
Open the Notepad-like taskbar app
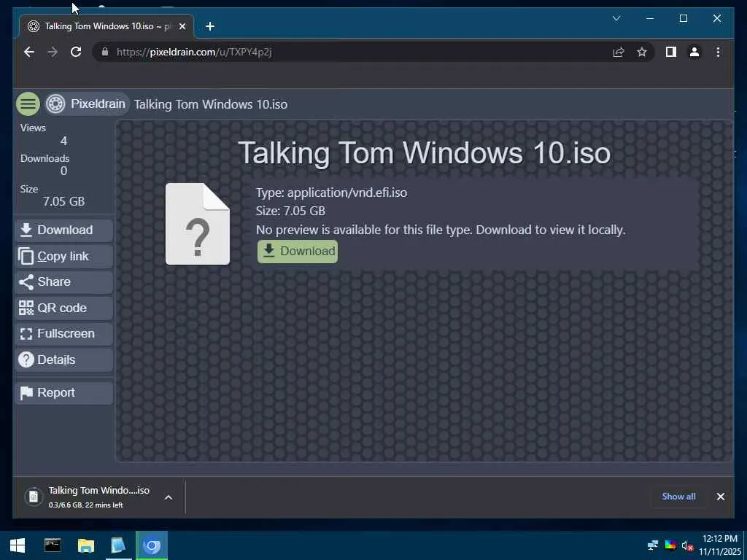[118, 545]
